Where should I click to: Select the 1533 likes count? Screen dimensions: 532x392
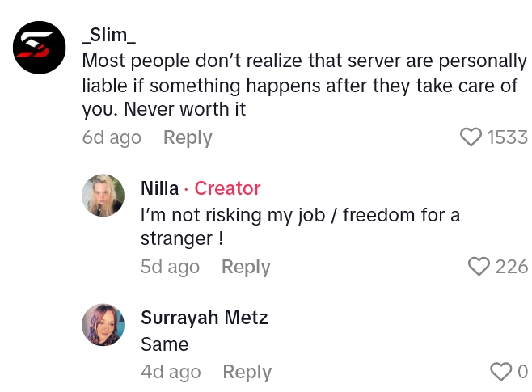coord(507,137)
